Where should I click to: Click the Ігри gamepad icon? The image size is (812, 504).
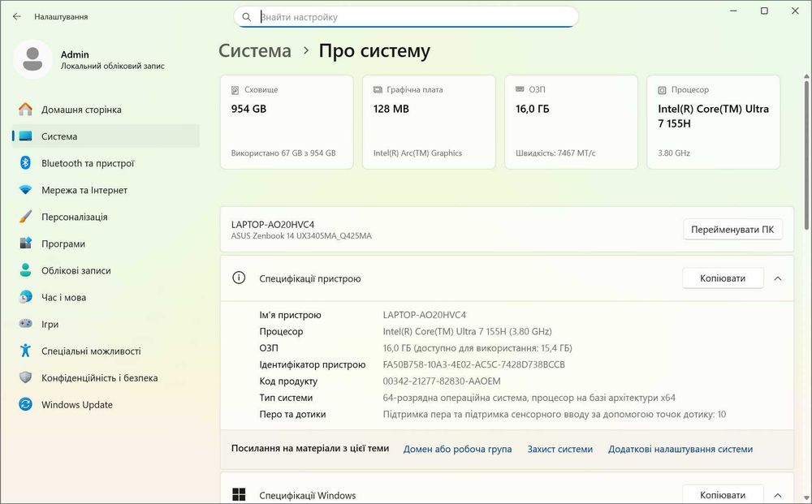click(25, 324)
